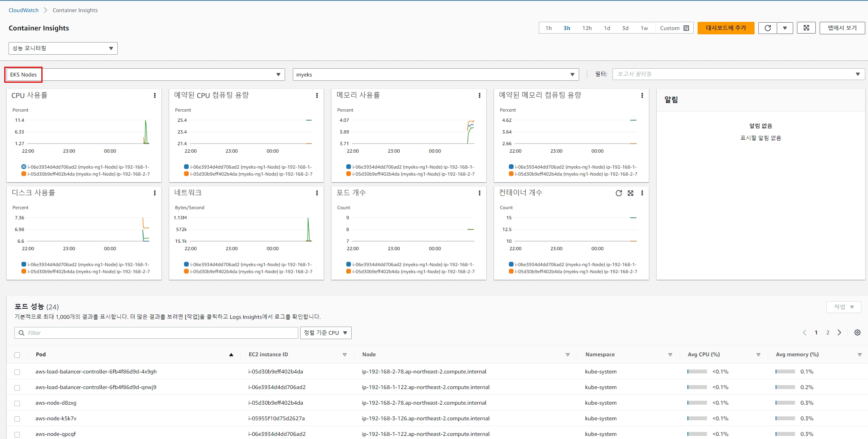Check the aws-node-d8zxg pod row
This screenshot has height=439, width=868.
point(17,403)
